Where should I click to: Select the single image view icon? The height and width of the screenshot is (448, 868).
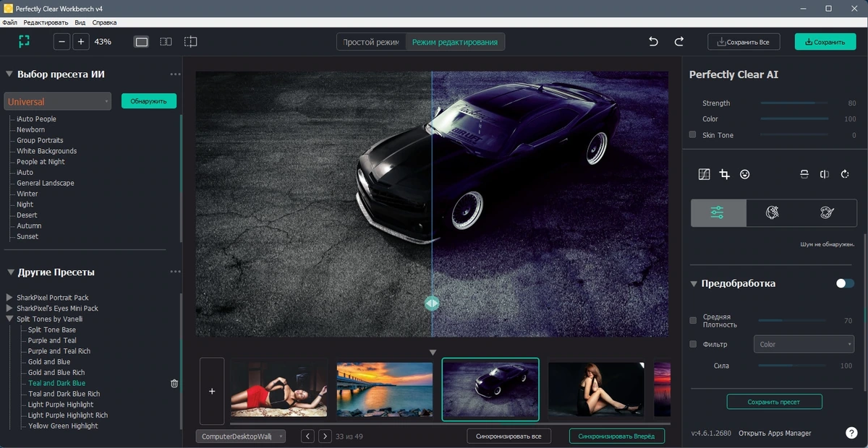click(142, 42)
